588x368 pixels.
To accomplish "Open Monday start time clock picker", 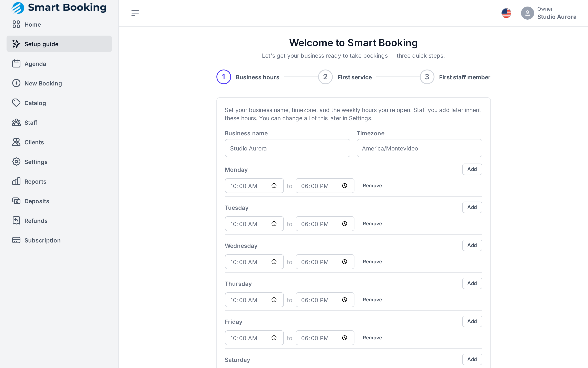I will 274,186.
